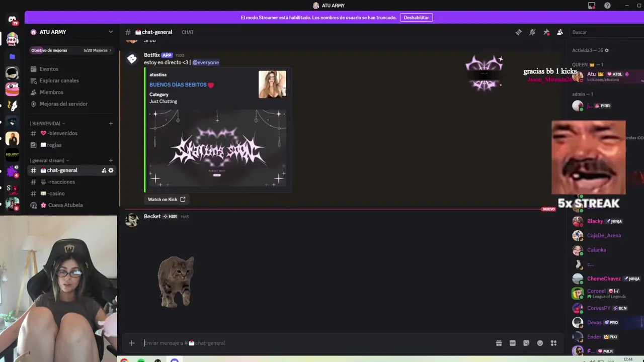
Task: Open Atu member in QUEEN role
Action: [x=607, y=76]
